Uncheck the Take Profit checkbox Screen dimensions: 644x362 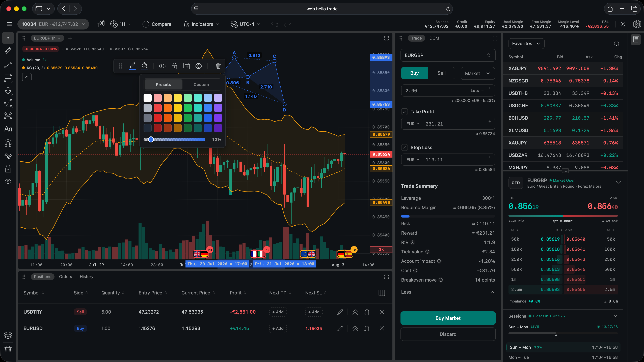coord(405,112)
